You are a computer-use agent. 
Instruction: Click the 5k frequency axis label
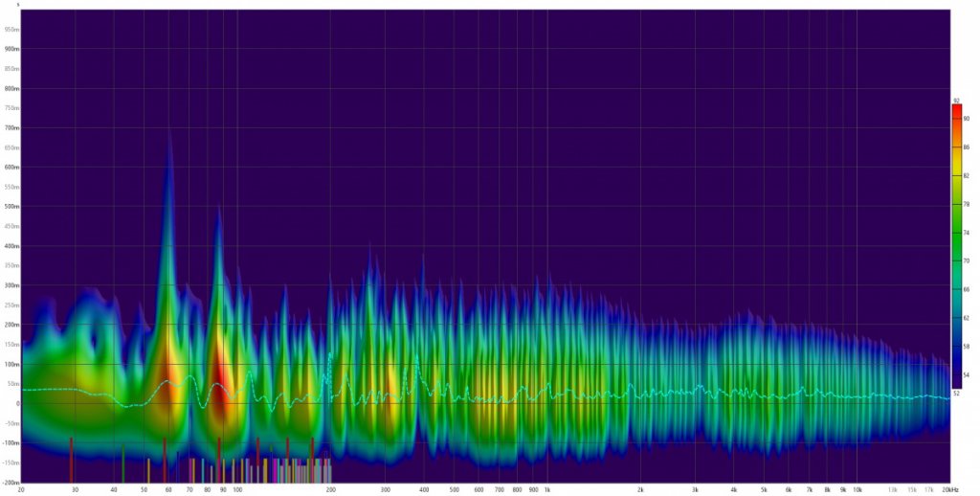(764, 489)
